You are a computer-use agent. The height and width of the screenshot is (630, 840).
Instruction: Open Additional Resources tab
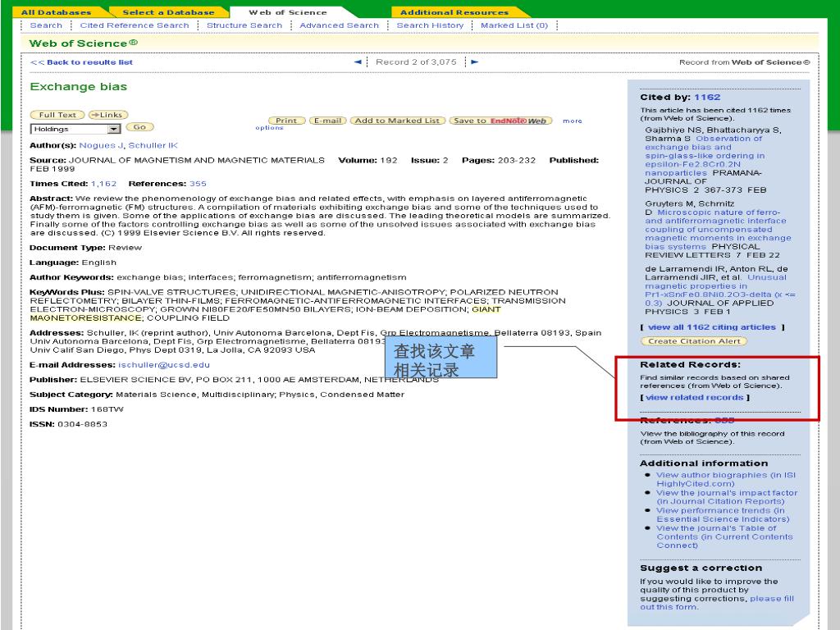454,12
